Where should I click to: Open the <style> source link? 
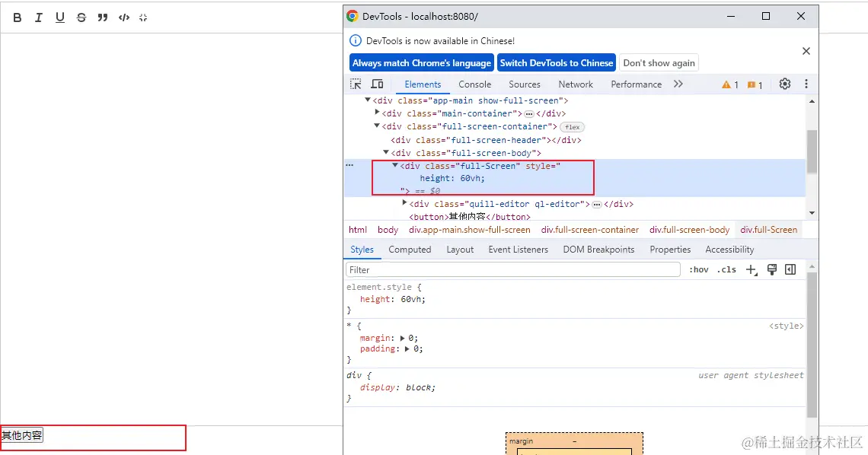click(x=786, y=326)
